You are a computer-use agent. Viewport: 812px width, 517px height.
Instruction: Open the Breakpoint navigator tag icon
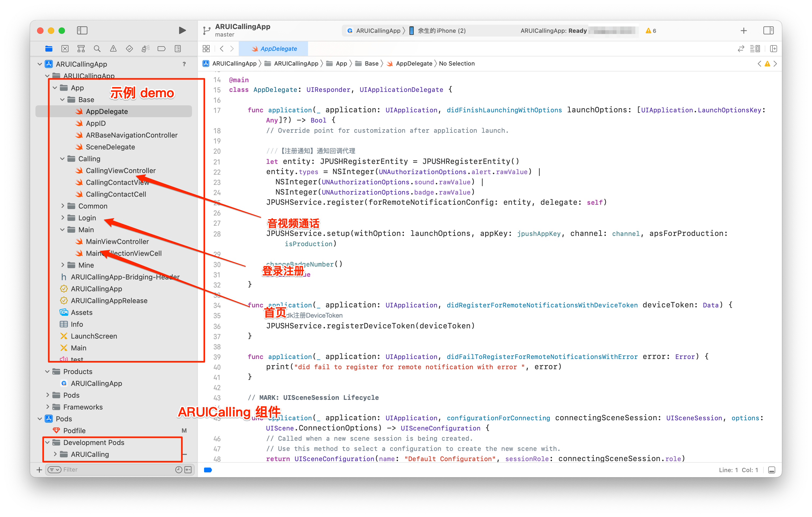162,48
